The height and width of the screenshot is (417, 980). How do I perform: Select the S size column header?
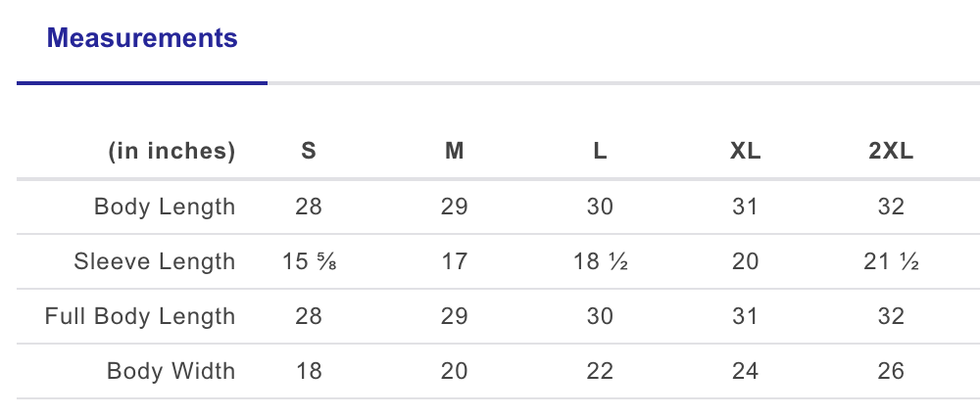click(x=308, y=152)
